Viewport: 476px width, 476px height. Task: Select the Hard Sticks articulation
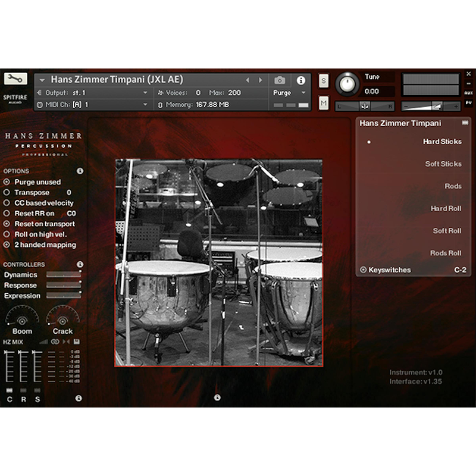tap(442, 142)
